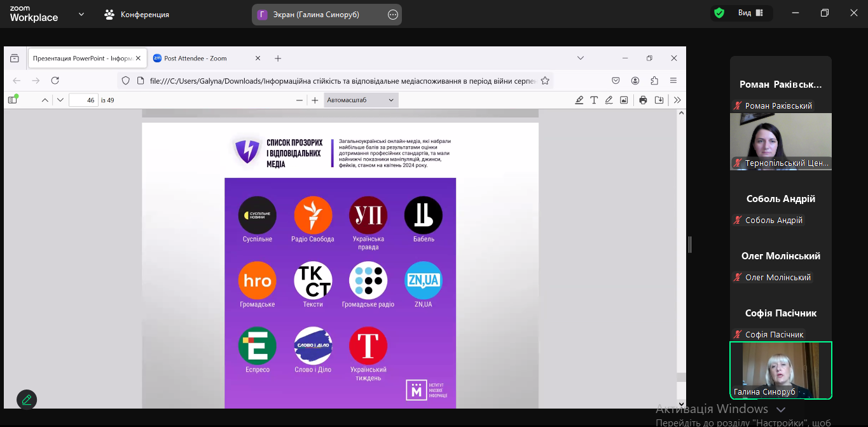Toggle the PDF sidebar panel
Screen dimensions: 868x427
tap(13, 100)
